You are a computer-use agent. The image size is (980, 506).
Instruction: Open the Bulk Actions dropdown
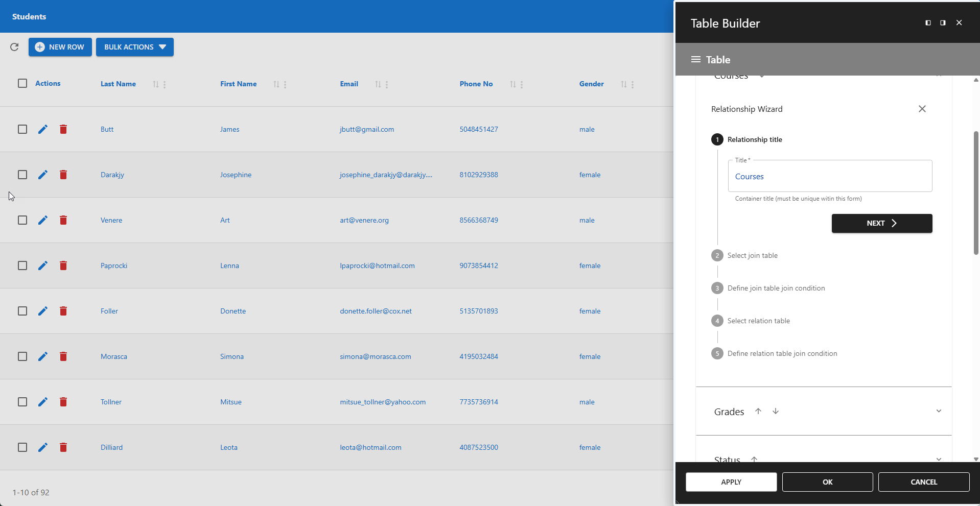134,47
